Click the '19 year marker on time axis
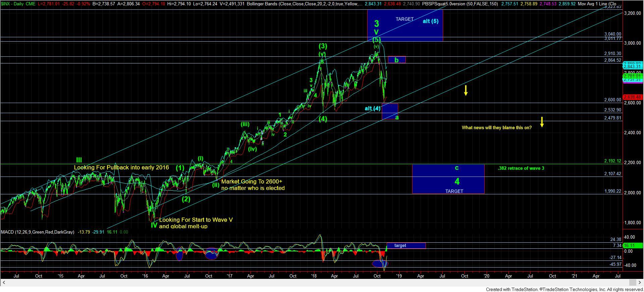 tap(398, 276)
